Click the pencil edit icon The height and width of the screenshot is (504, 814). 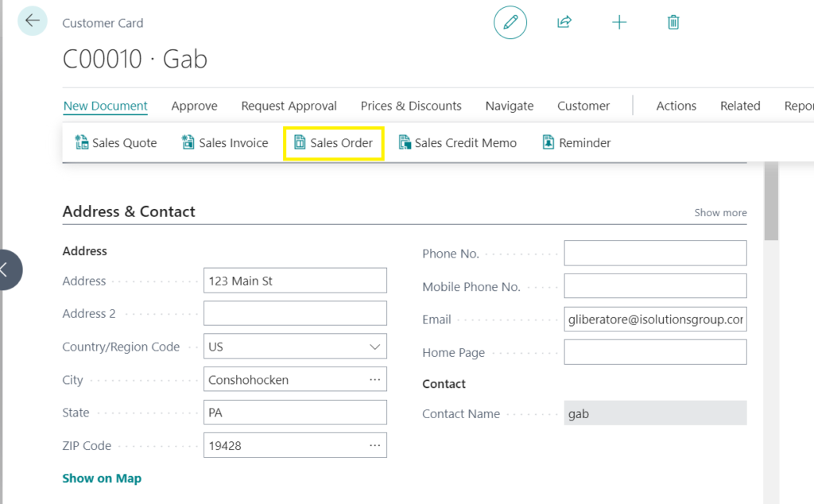[510, 22]
